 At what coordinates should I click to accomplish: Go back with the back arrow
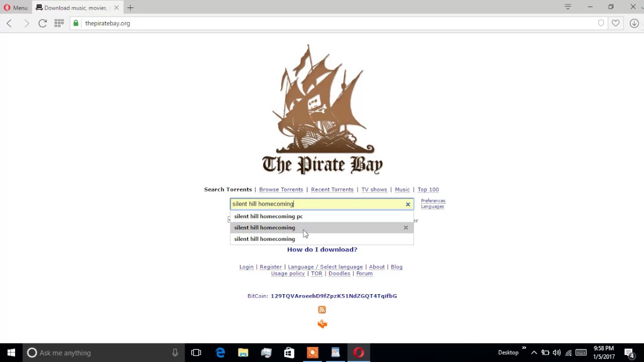pyautogui.click(x=9, y=23)
